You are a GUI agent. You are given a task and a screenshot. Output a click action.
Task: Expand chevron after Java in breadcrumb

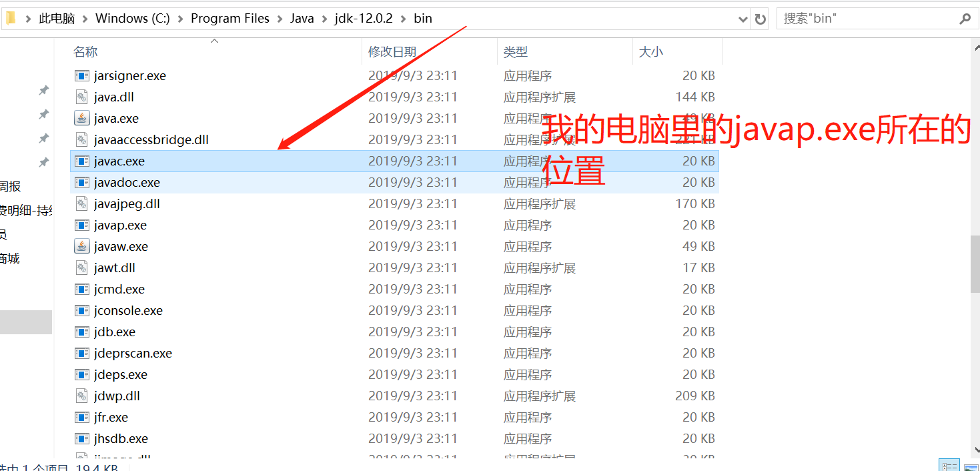click(324, 19)
